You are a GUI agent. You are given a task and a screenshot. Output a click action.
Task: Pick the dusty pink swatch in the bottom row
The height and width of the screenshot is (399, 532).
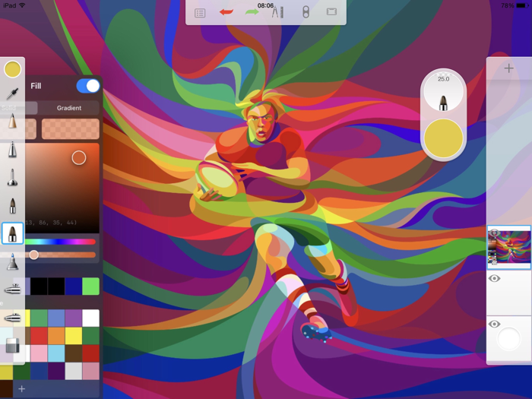click(x=91, y=371)
